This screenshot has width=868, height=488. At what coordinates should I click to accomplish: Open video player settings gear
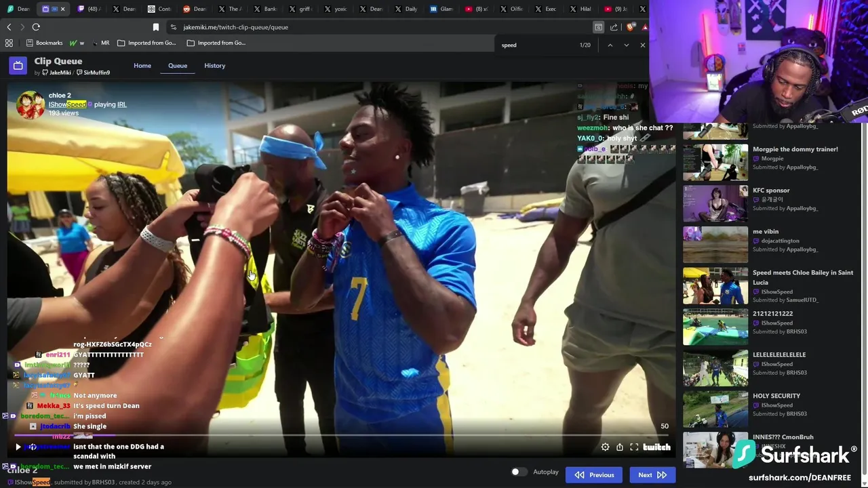[605, 447]
